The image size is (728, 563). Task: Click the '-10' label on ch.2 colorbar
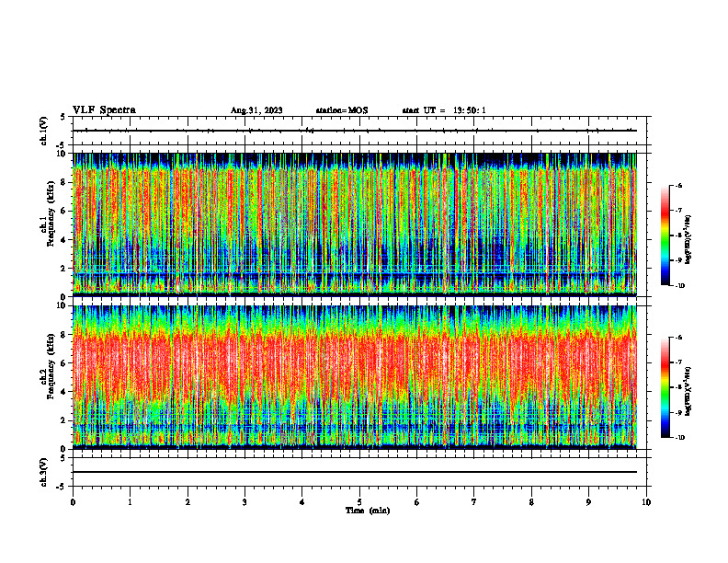[x=679, y=438]
